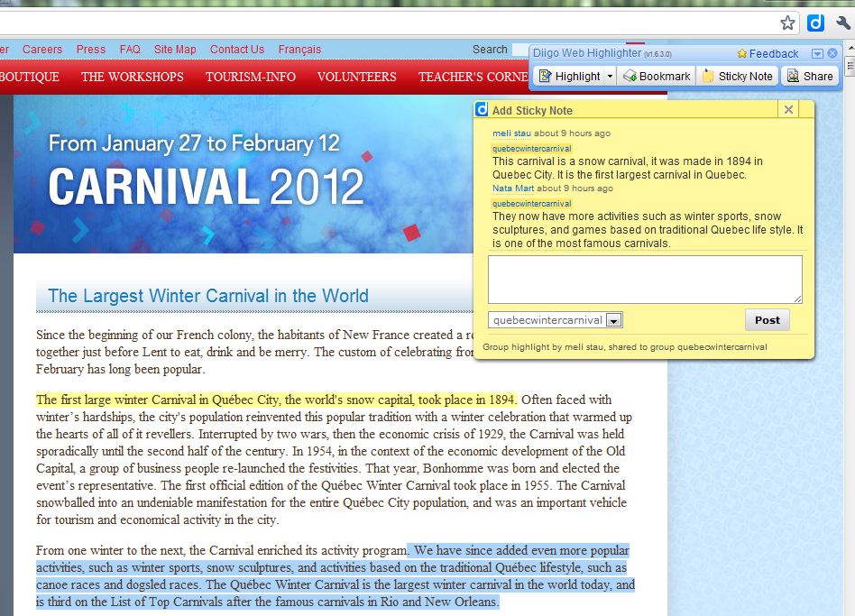Click the Volunteers menu item
855x616 pixels.
(356, 77)
